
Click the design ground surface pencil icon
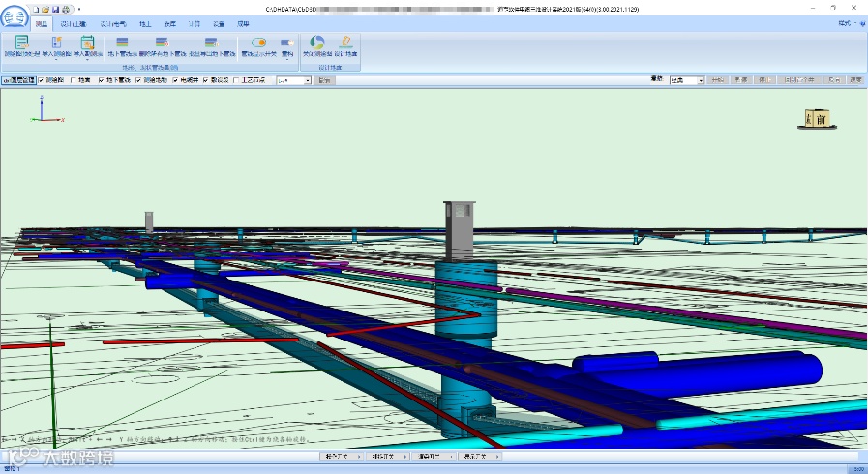point(346,43)
